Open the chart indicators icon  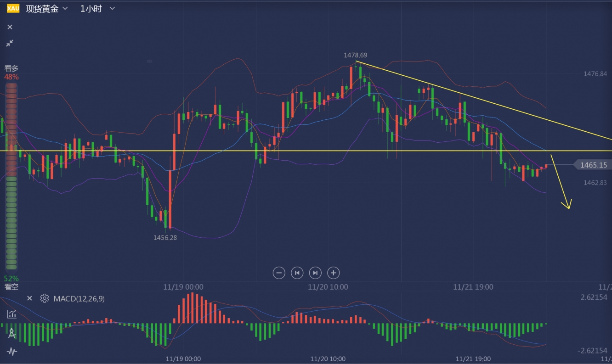coord(11,314)
